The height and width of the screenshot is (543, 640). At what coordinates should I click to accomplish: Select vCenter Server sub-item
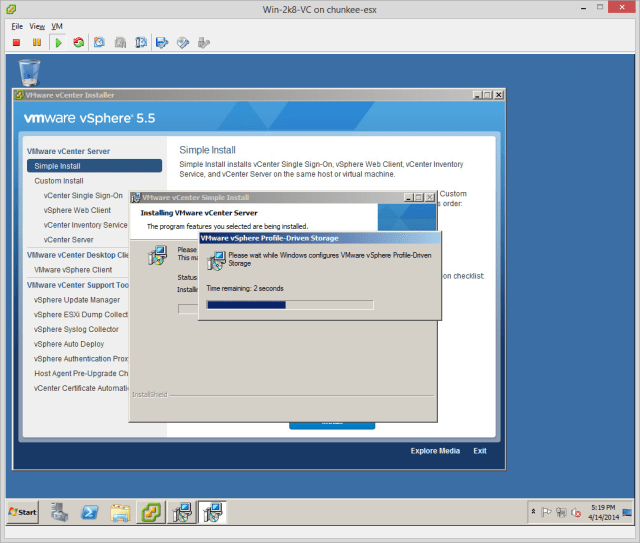[x=69, y=240]
